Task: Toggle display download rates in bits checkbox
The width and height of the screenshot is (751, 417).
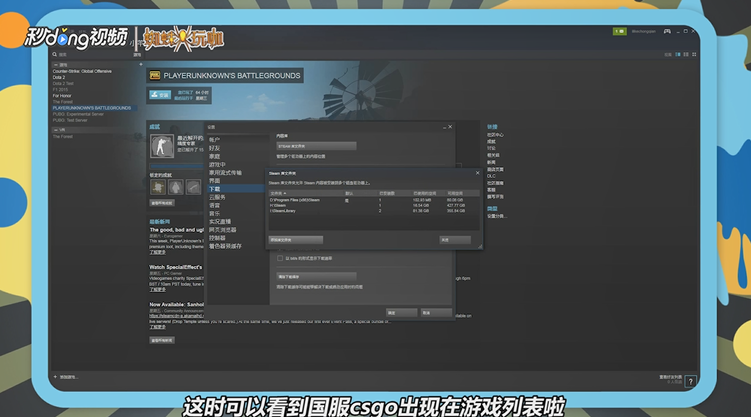Action: (280, 258)
